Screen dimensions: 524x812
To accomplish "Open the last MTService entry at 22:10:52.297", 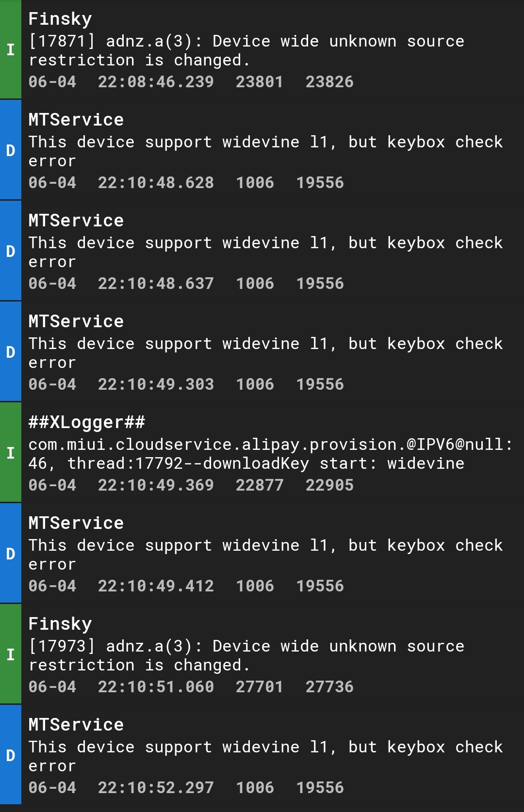I will [x=262, y=755].
